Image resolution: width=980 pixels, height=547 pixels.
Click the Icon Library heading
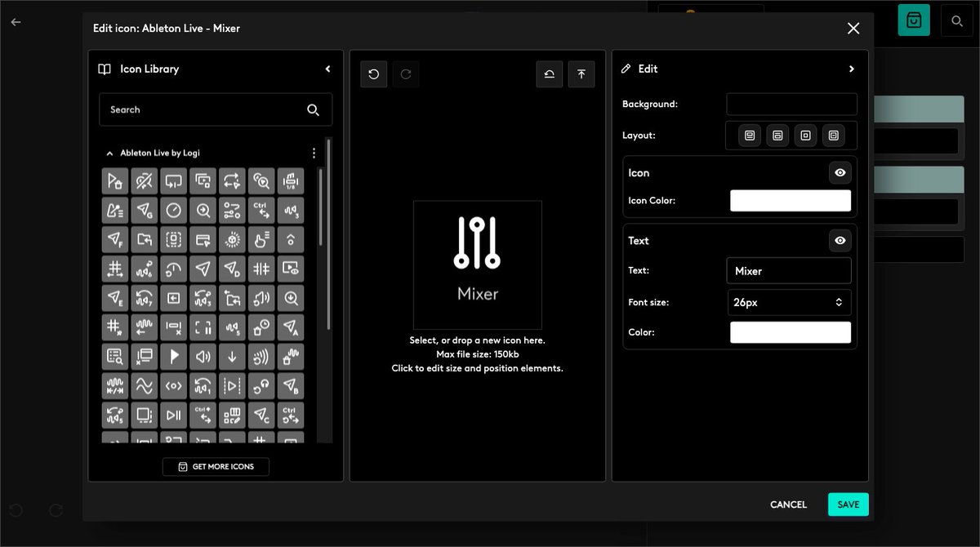coord(149,69)
